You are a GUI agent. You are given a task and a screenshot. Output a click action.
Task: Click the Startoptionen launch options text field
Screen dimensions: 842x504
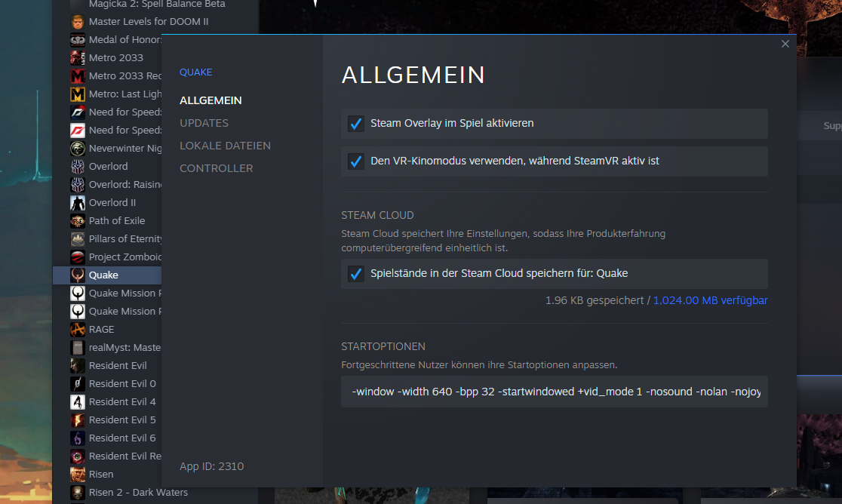click(555, 392)
